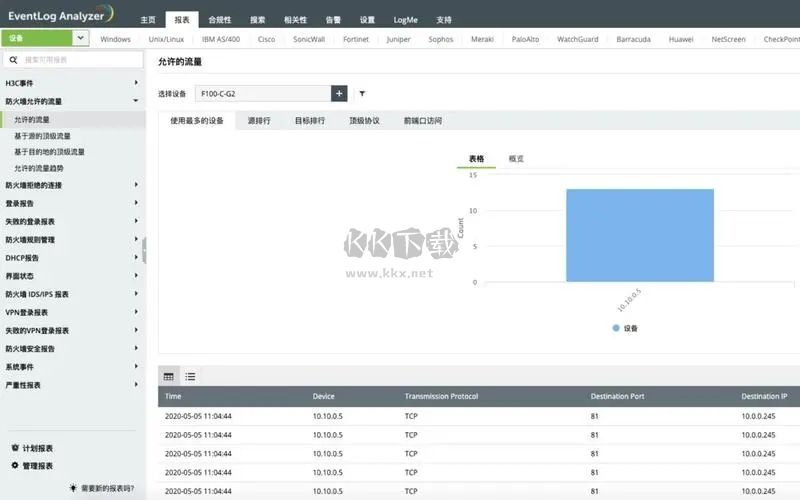
Task: Open the 合规性 top menu
Action: [220, 20]
